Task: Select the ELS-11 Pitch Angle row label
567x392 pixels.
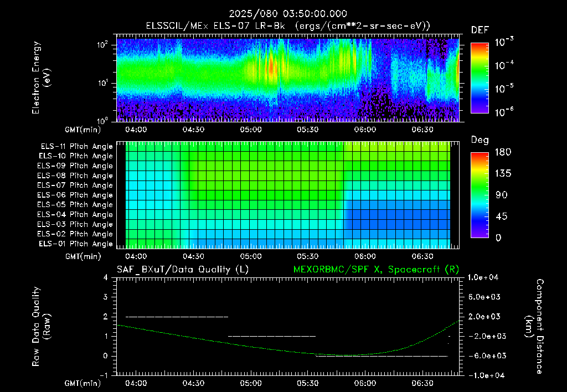Action: [76, 147]
